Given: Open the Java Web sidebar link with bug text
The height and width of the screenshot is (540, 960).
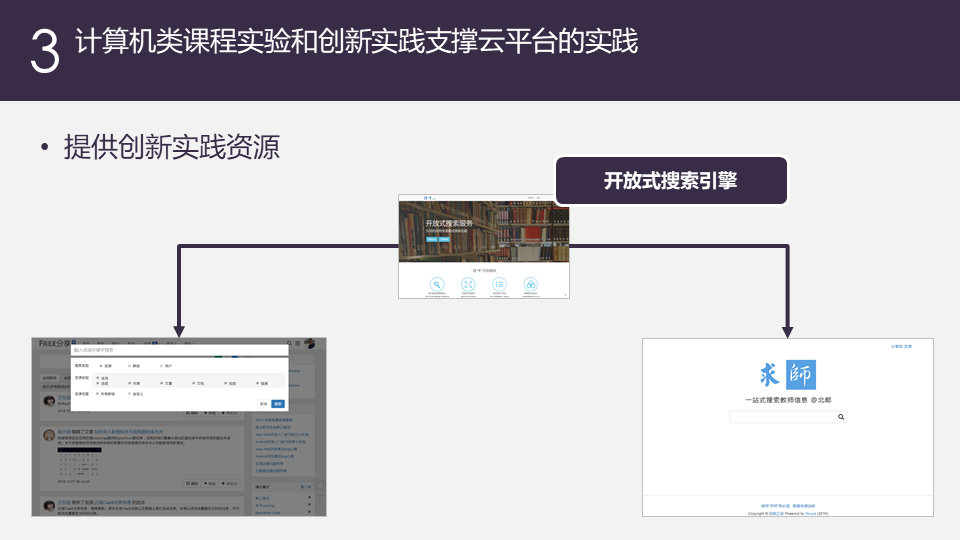Looking at the screenshot, I should click(x=276, y=449).
